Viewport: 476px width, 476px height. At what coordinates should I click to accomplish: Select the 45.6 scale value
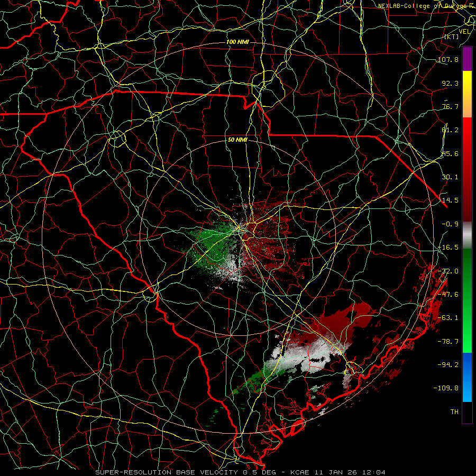coord(450,153)
